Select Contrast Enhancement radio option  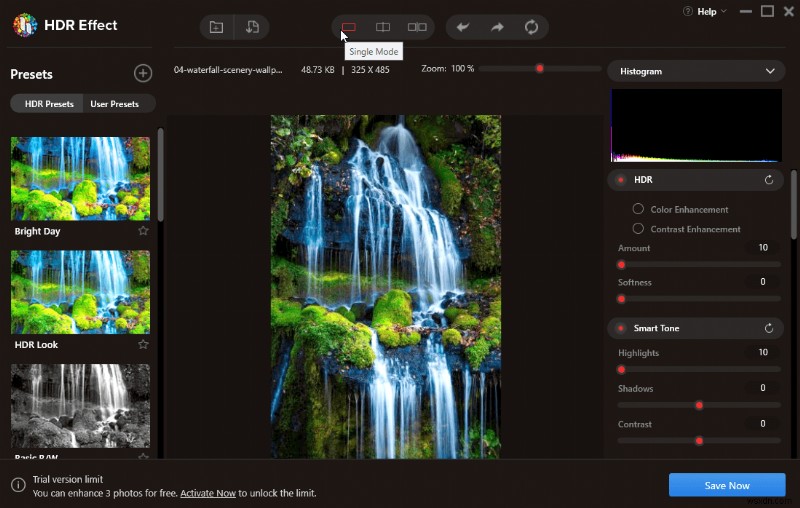tap(638, 228)
